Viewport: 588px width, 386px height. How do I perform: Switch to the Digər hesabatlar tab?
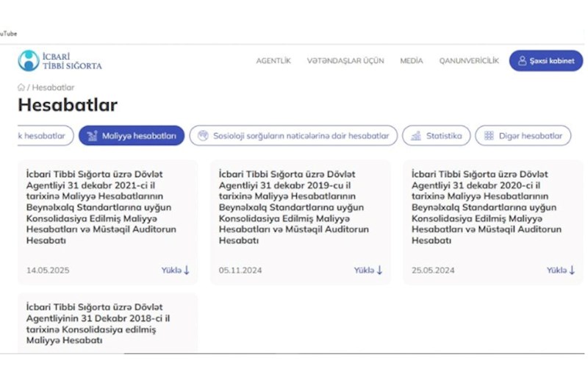pos(523,135)
